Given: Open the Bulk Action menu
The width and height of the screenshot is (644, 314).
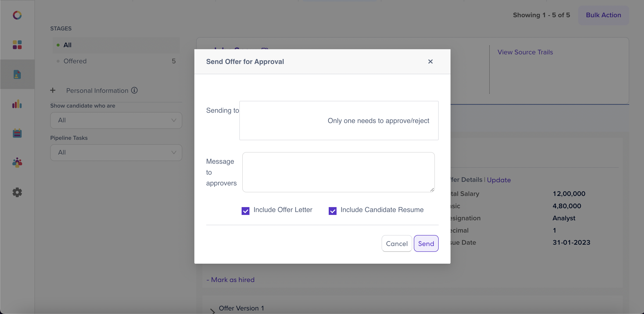Looking at the screenshot, I should pos(603,15).
